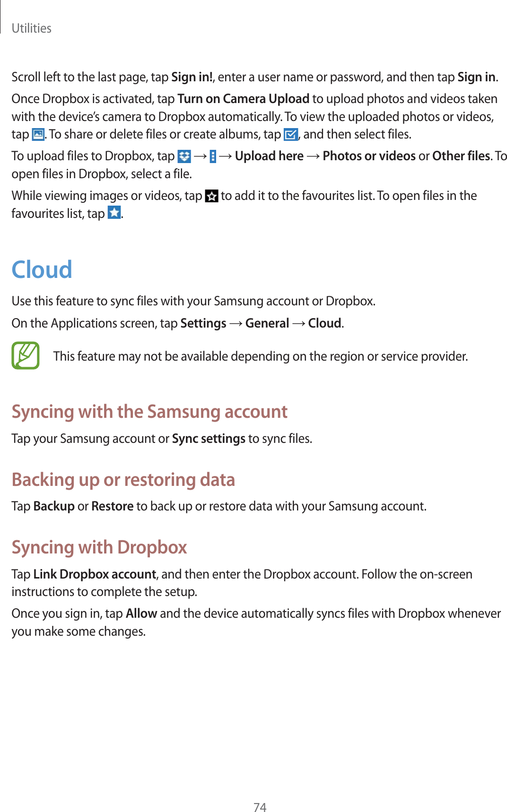507x812 pixels.
Task: Click the checkmark select-files icon
Action: tap(290, 135)
